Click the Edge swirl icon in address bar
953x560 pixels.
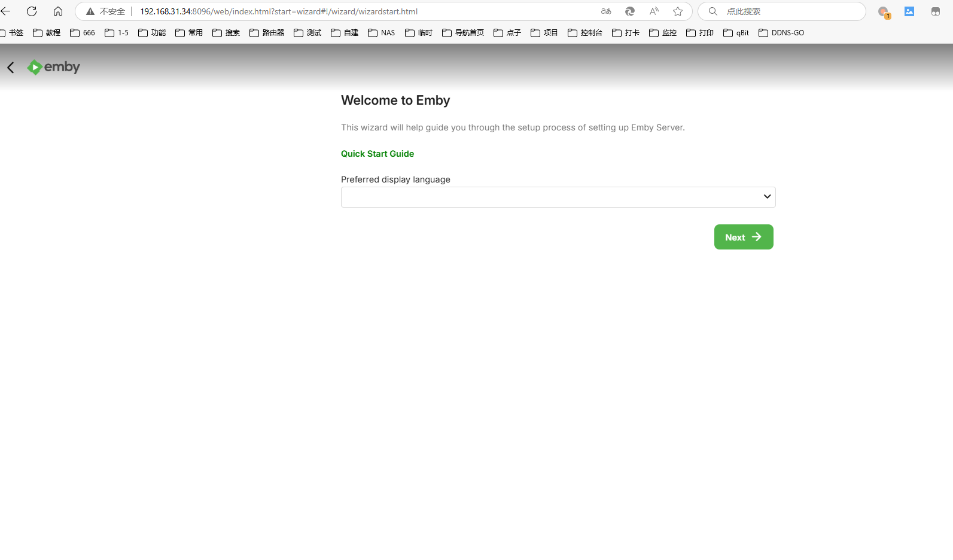pyautogui.click(x=630, y=11)
